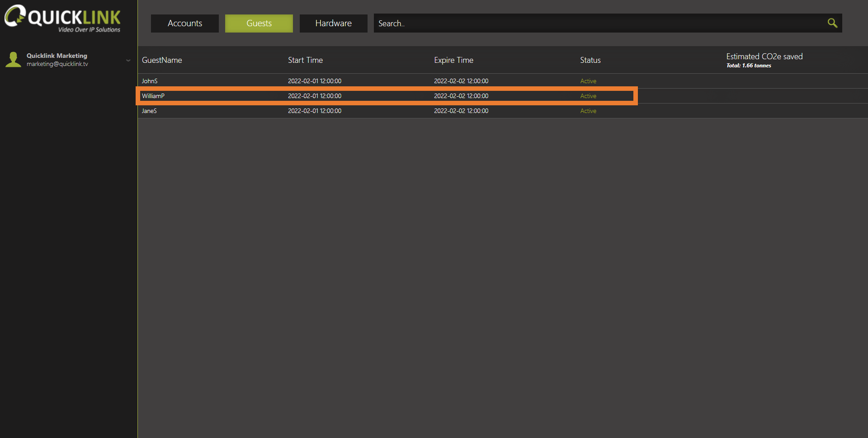Sort by Start Time column header

tap(305, 60)
